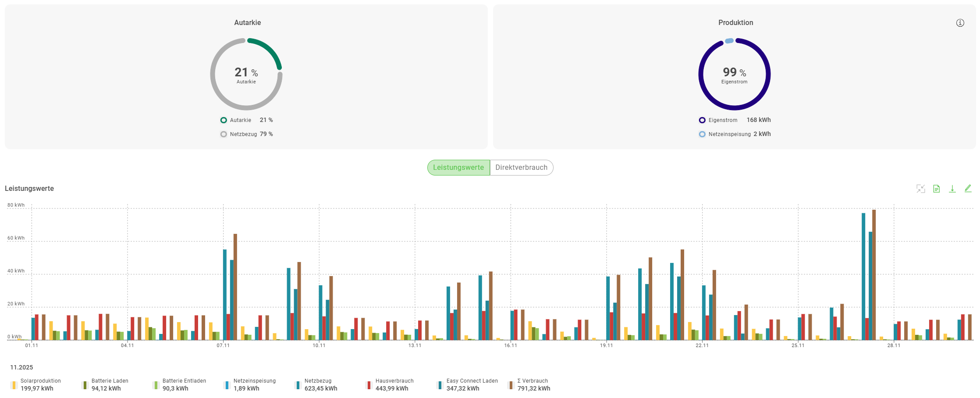Click the pencil edit chart icon
980x398 pixels.
tap(968, 188)
